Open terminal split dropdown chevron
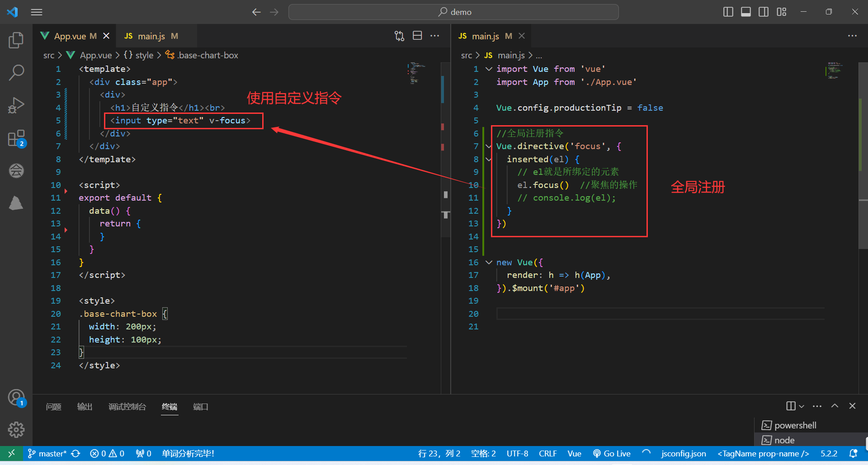Viewport: 868px width, 465px height. 802,406
